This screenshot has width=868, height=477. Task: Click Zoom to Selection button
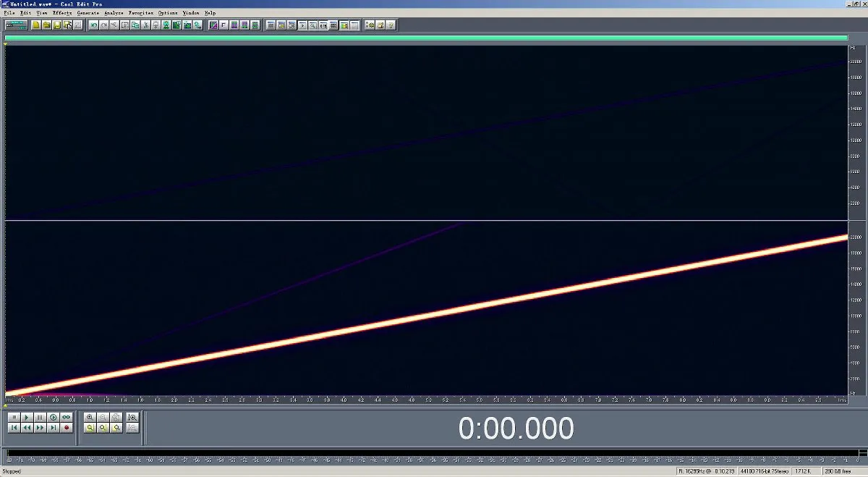coord(90,428)
